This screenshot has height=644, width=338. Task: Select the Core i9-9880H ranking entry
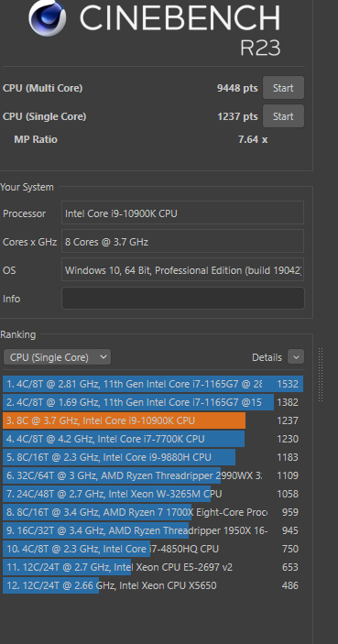(153, 457)
